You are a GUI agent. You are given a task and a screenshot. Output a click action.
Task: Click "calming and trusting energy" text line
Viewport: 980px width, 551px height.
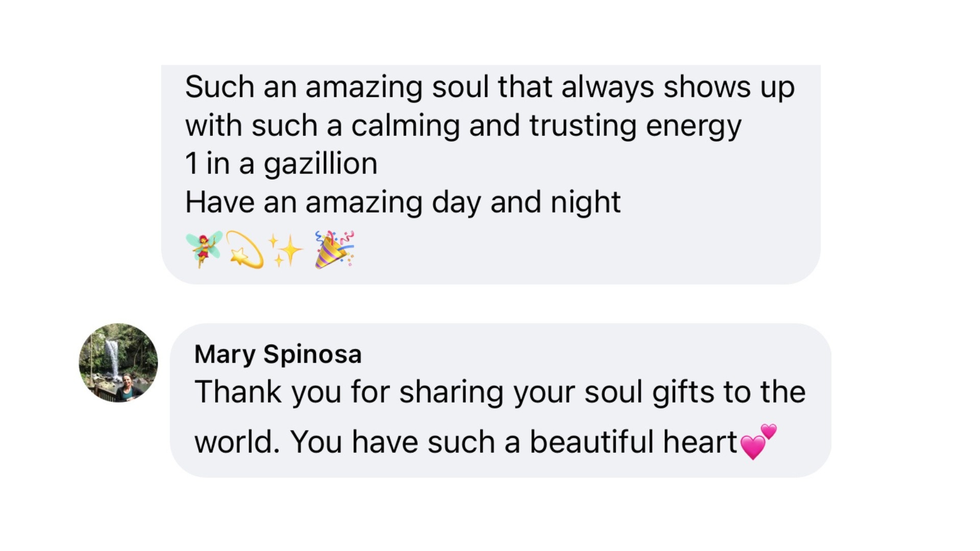(x=546, y=126)
